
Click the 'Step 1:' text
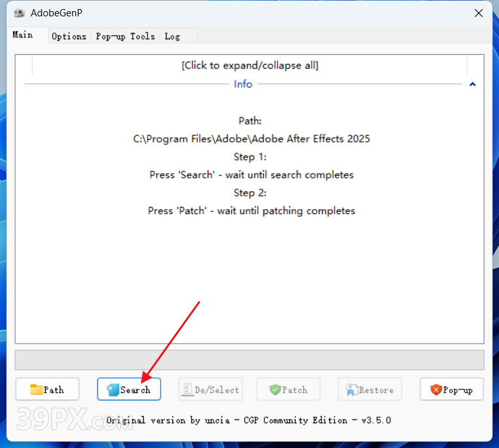[x=250, y=157]
